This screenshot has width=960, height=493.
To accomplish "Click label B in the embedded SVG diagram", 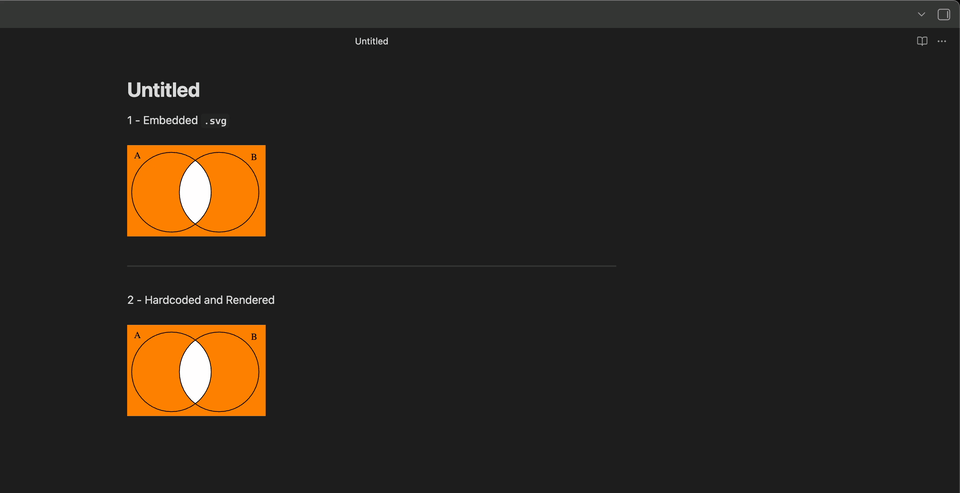I will [253, 157].
